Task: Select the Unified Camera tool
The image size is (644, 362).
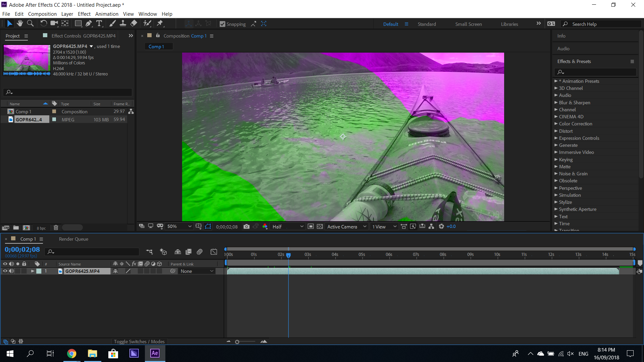Action: [54, 23]
